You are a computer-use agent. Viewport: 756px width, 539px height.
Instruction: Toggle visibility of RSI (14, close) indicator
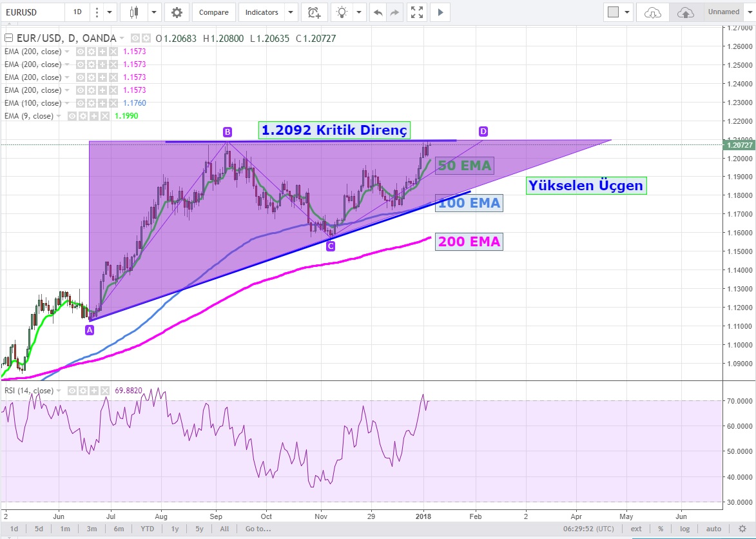72,391
